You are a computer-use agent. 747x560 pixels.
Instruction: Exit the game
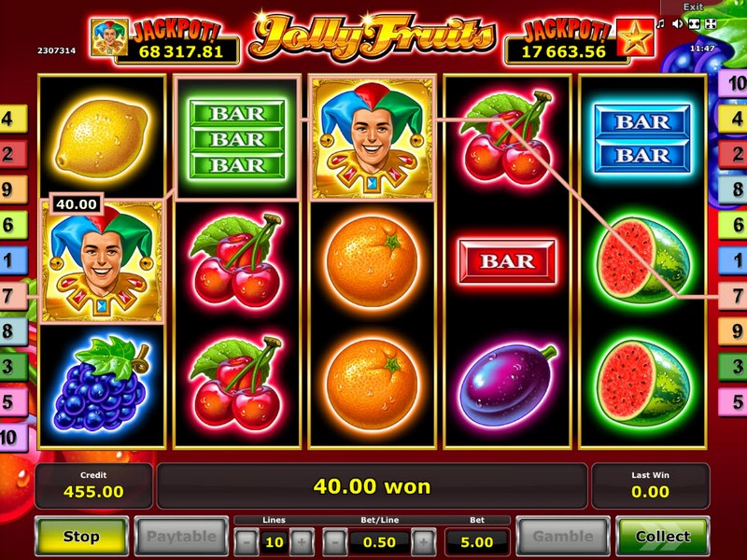coord(693,7)
